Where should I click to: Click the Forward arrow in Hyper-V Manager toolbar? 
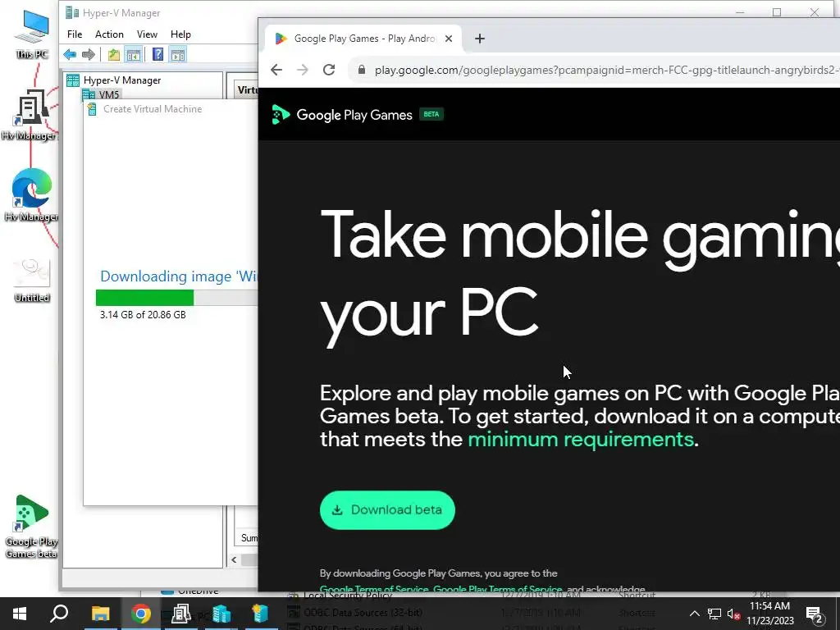click(89, 54)
